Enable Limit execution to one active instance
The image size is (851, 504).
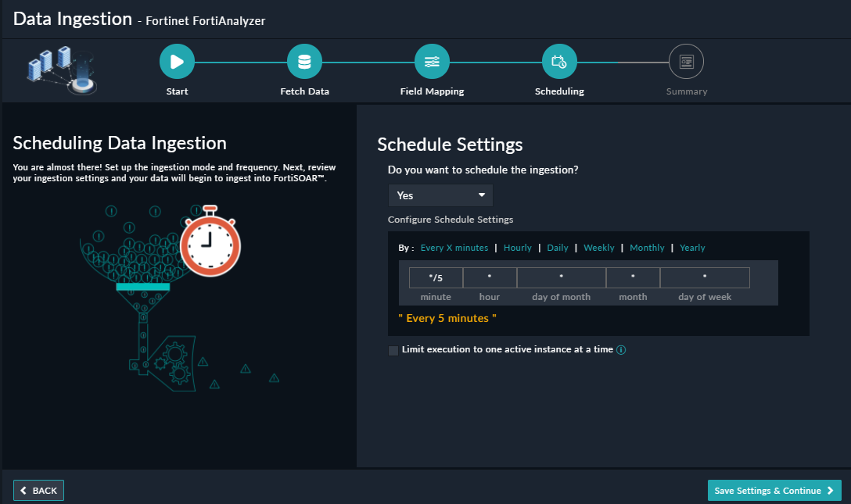393,350
